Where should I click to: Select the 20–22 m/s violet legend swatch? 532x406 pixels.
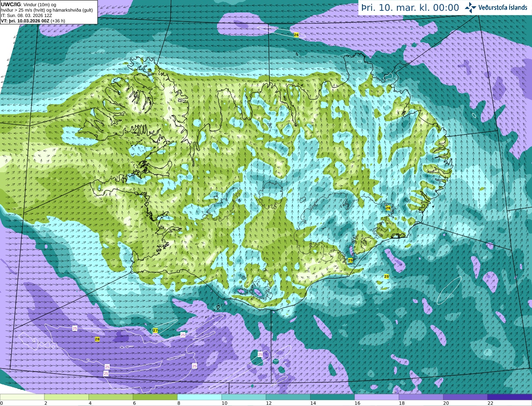(465, 397)
